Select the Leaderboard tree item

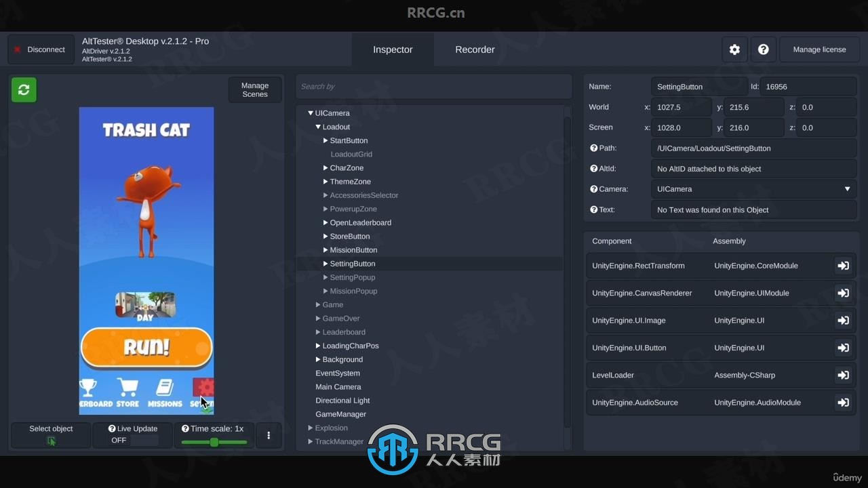(344, 332)
